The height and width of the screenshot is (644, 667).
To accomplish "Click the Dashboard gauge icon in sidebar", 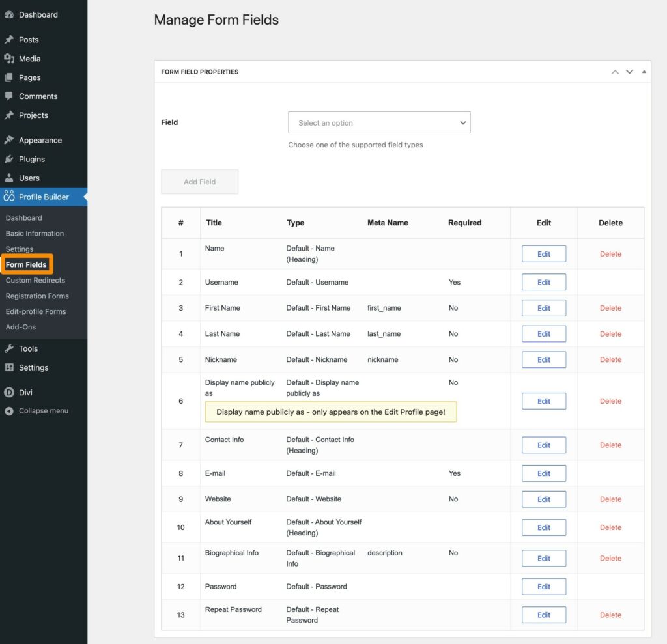I will click(x=9, y=14).
